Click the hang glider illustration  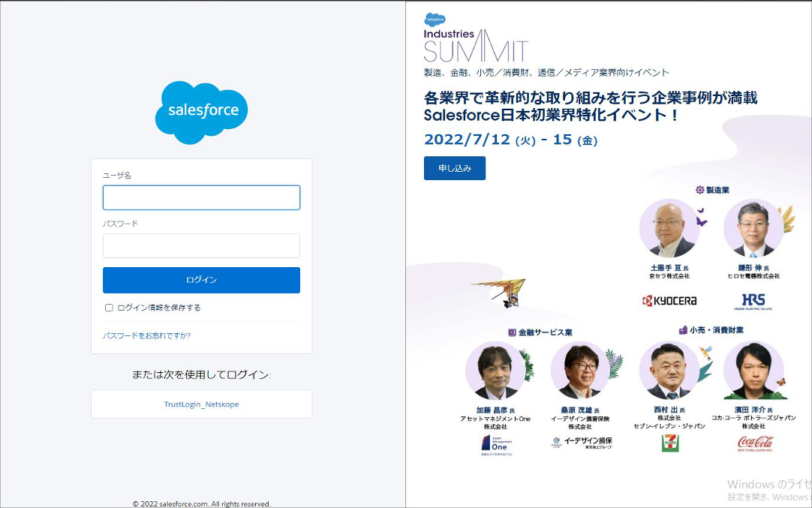coord(501,292)
